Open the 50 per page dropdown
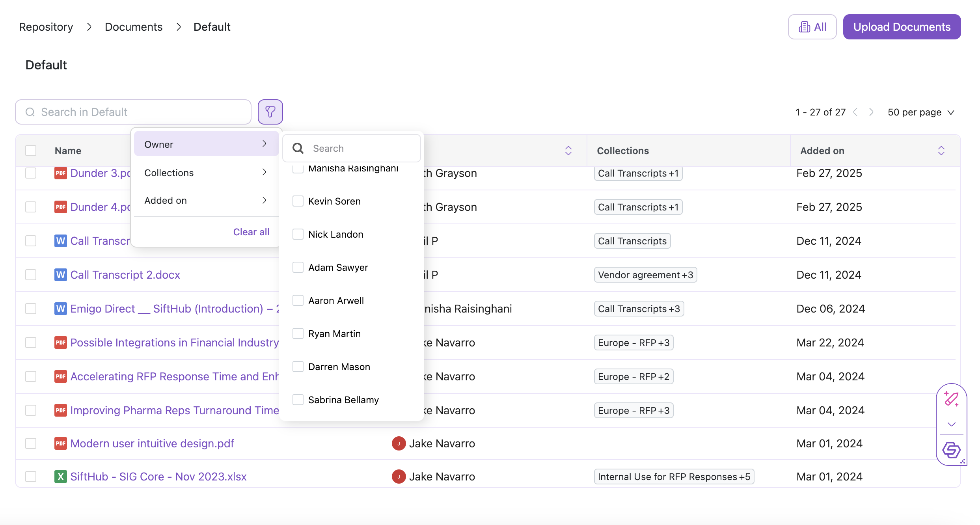Image resolution: width=980 pixels, height=525 pixels. pyautogui.click(x=920, y=112)
